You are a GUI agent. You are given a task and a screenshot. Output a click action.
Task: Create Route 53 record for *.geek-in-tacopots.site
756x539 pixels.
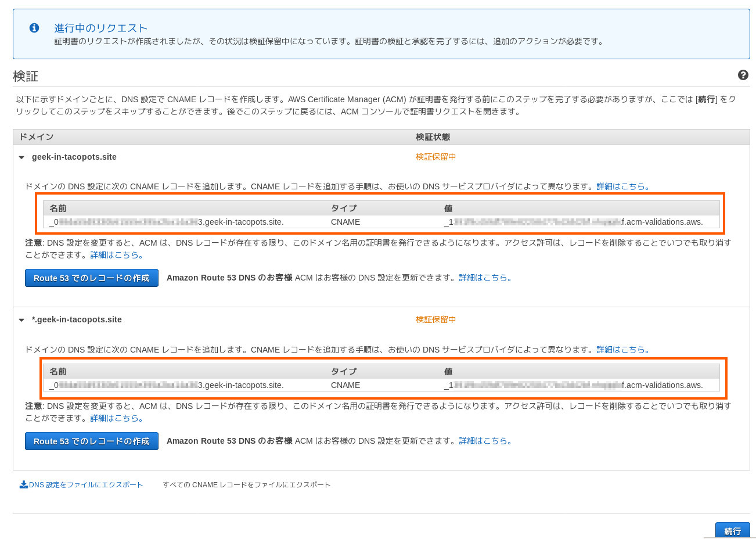coord(92,441)
